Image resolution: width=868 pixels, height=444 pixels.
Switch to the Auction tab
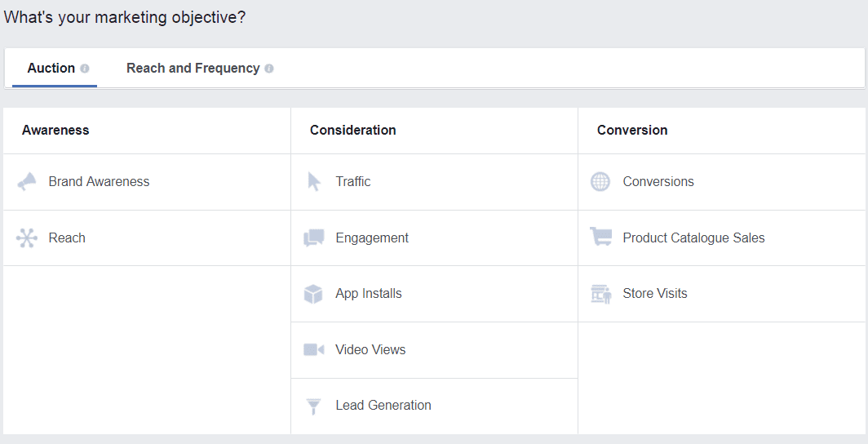[51, 69]
